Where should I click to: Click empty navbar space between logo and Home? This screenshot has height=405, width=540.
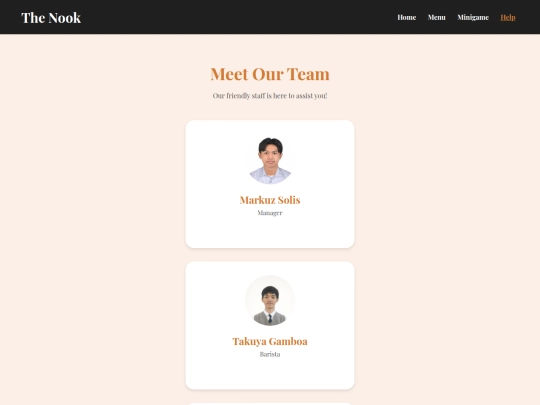coord(239,17)
